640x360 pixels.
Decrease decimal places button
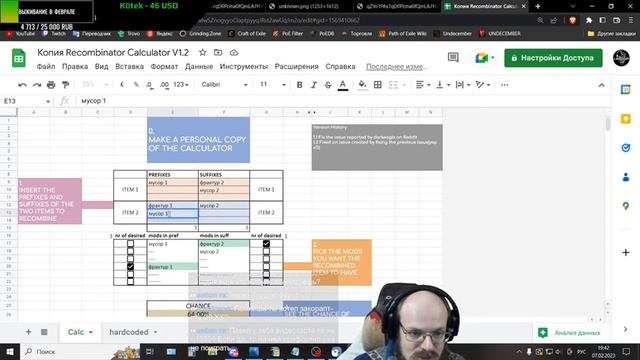click(x=149, y=84)
